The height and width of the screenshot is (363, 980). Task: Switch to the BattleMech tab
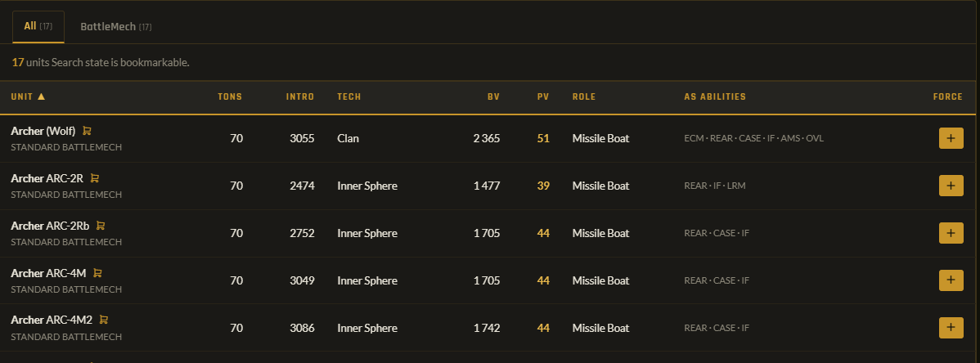(116, 27)
